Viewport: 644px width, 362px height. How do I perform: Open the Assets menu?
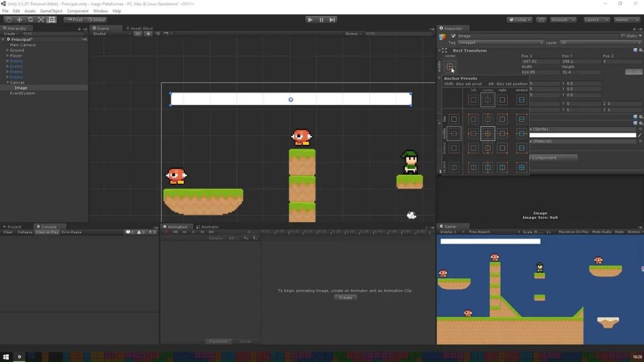30,11
